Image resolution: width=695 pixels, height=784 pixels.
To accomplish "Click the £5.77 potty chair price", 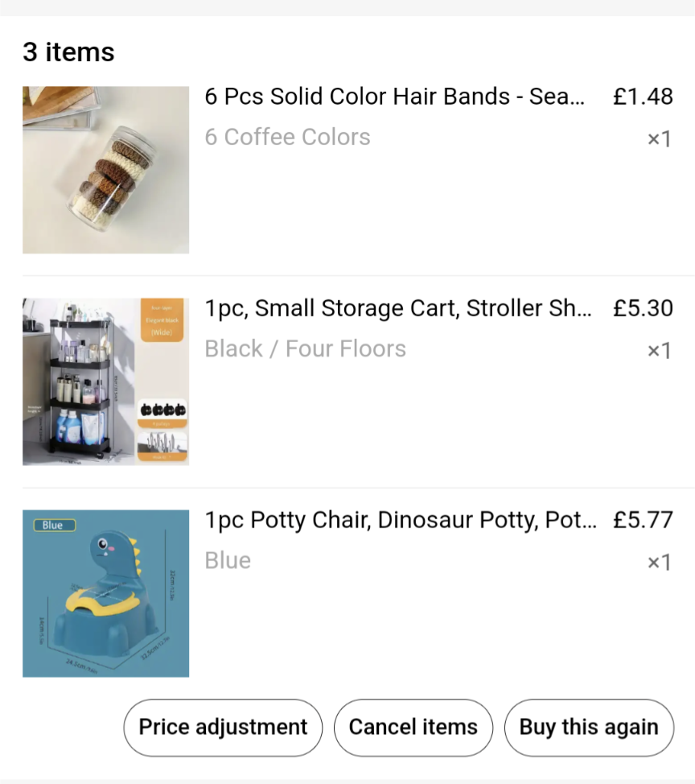I will point(642,520).
